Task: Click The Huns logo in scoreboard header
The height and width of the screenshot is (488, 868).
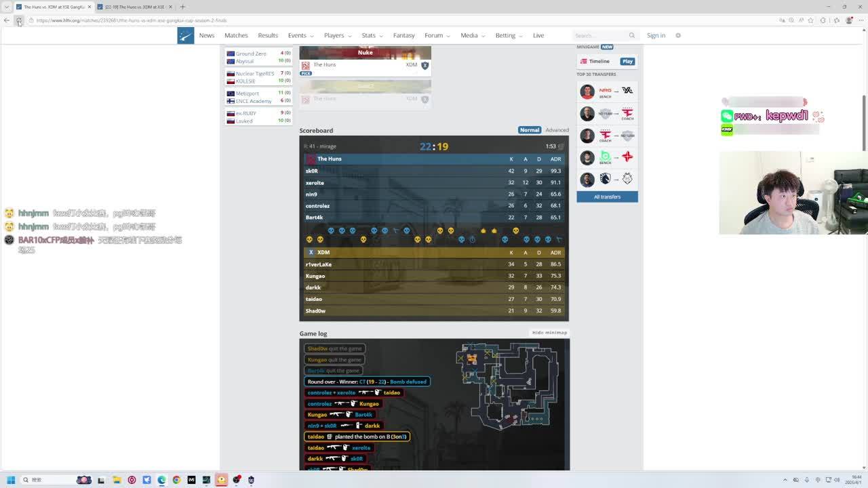Action: coord(311,159)
